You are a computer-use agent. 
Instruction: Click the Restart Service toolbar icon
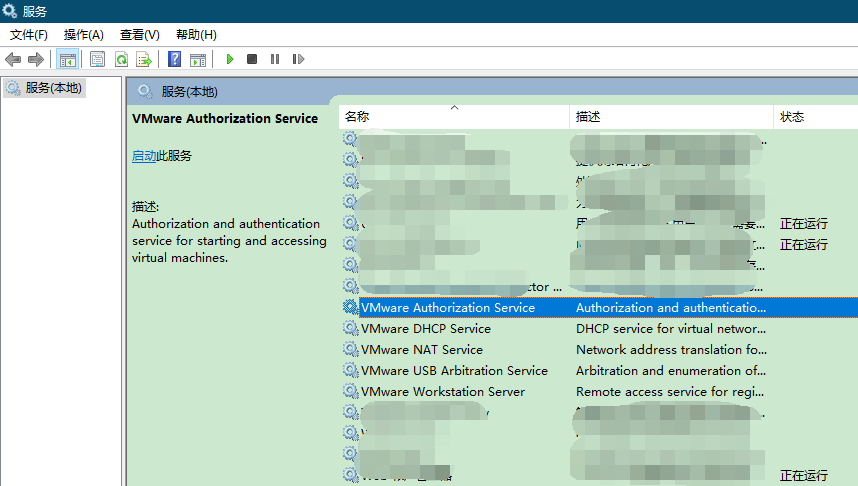(x=298, y=59)
